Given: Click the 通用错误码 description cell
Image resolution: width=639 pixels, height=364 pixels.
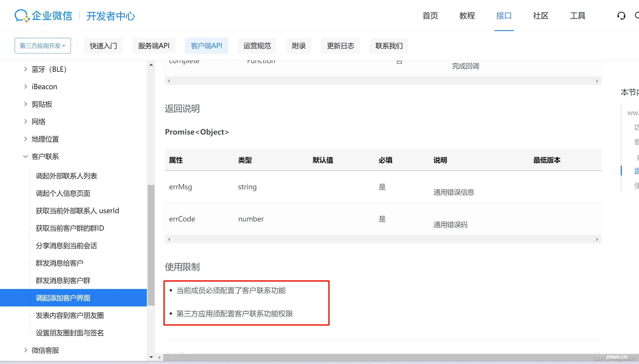Looking at the screenshot, I should click(x=450, y=225).
